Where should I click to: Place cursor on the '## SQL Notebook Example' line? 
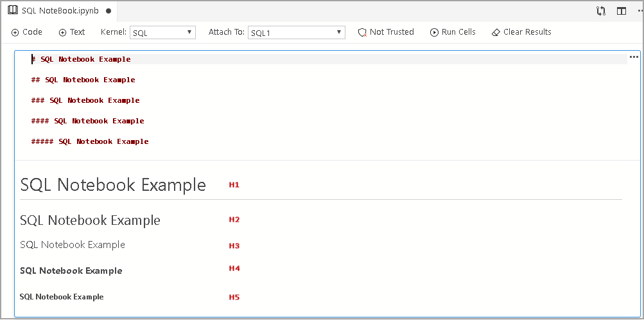tap(83, 80)
